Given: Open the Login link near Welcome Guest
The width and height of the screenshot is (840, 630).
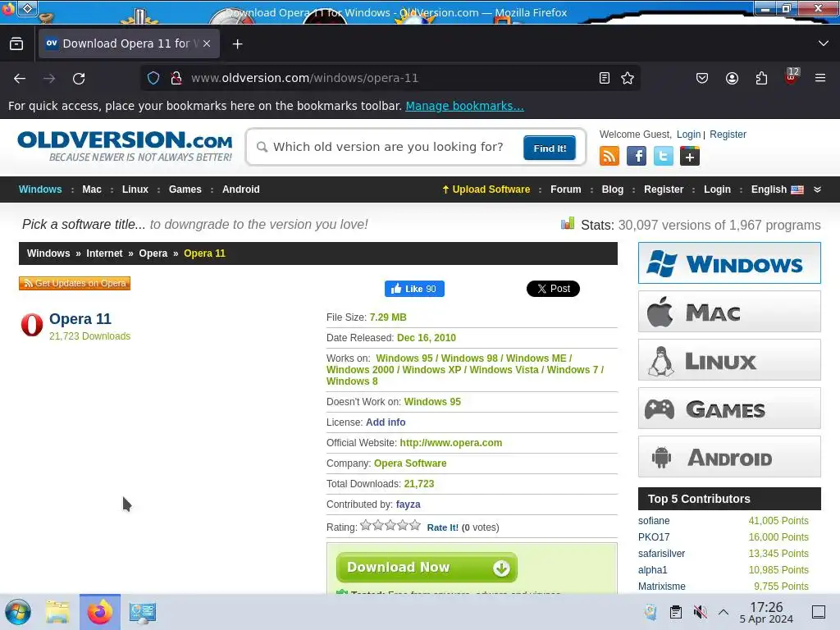Looking at the screenshot, I should click(x=688, y=135).
